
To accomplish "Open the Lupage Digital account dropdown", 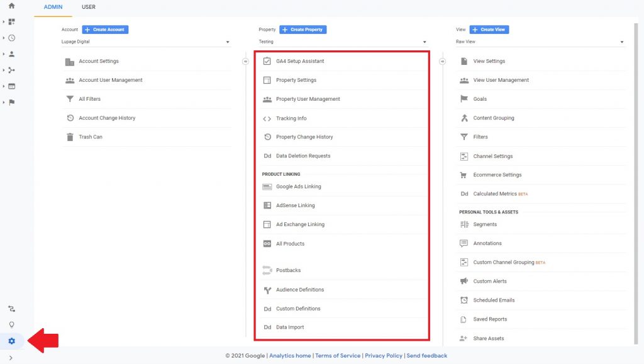I will [146, 42].
